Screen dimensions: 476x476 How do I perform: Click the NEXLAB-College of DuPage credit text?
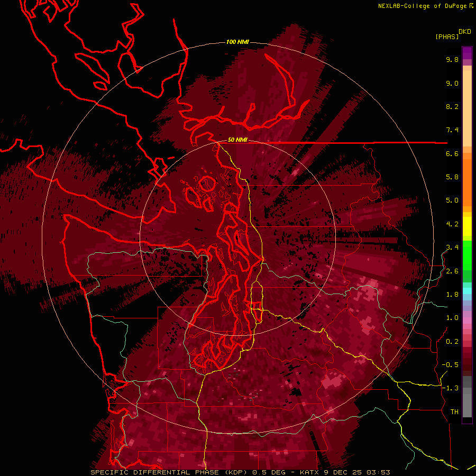point(422,6)
